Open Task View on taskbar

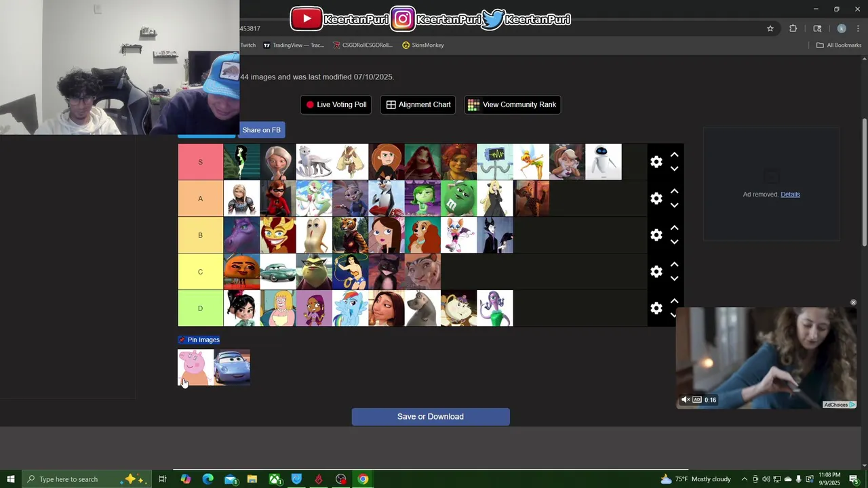(x=163, y=479)
